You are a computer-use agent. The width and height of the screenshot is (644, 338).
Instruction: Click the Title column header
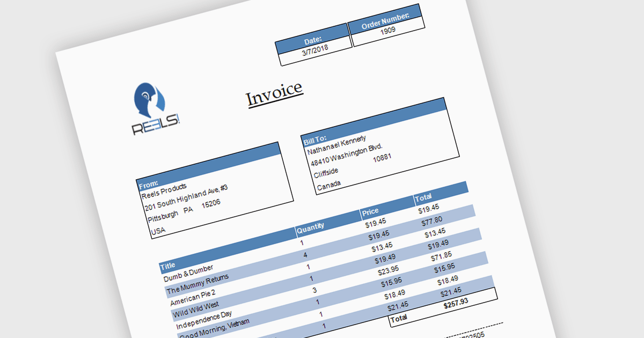pyautogui.click(x=168, y=265)
